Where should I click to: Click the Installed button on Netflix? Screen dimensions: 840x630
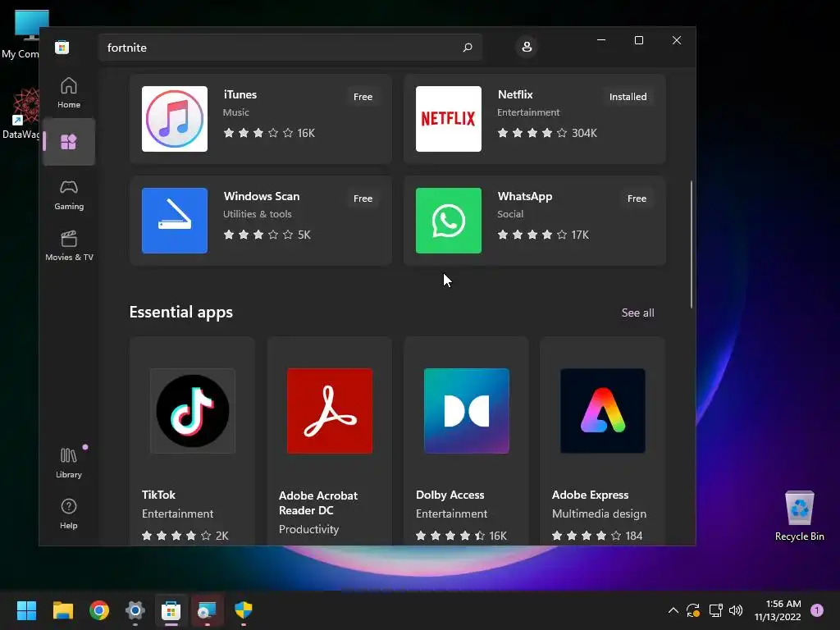[628, 97]
